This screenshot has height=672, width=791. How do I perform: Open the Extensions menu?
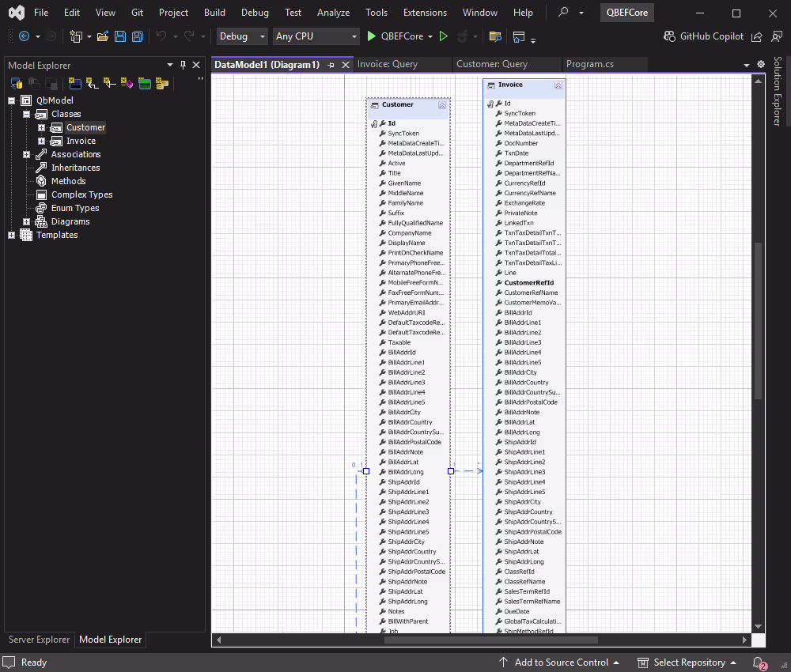coord(425,13)
